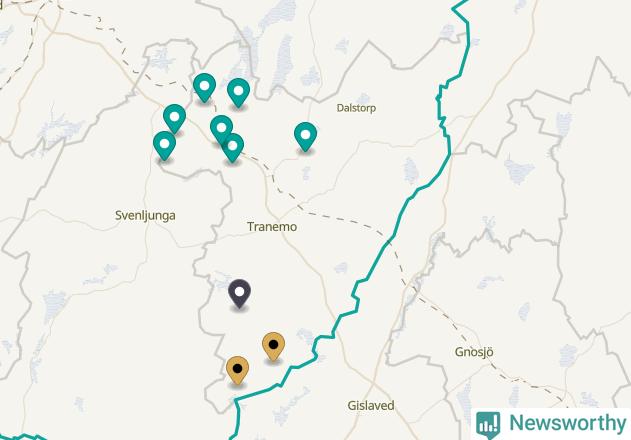
Task: Select the teal pin nearest Dalstorp
Action: (305, 136)
